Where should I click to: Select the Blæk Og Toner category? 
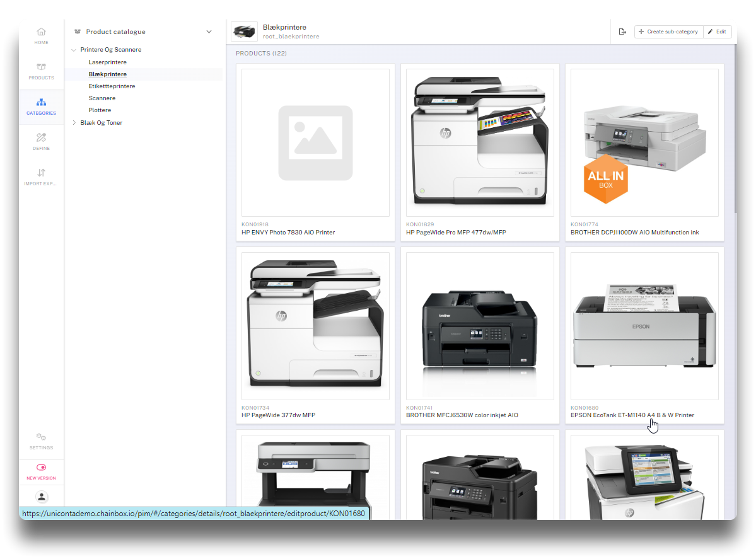(102, 122)
